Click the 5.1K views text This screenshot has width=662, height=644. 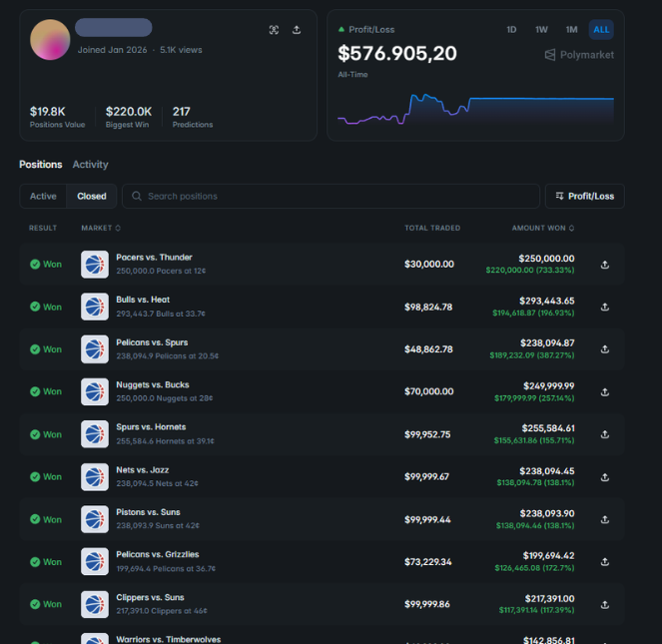181,50
